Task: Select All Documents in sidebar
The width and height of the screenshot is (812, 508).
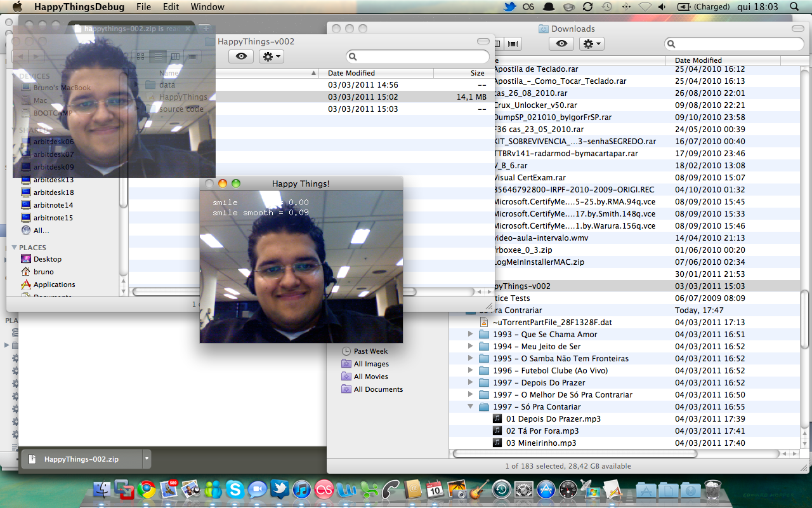Action: (378, 389)
